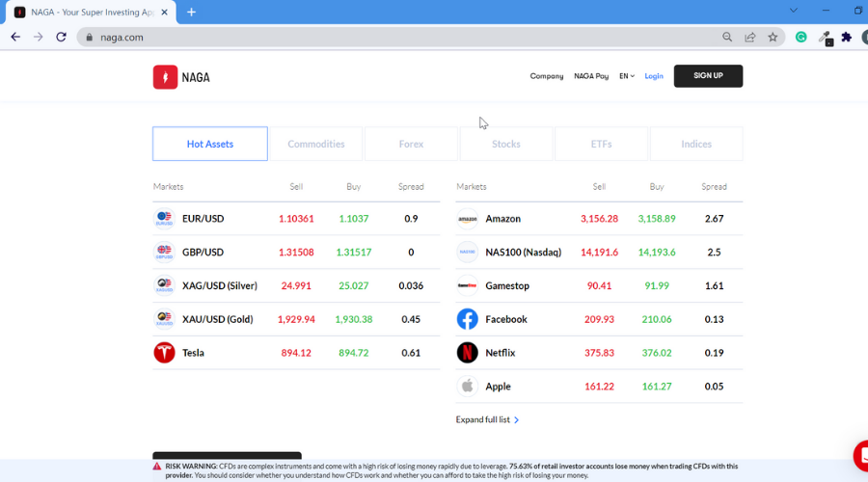The height and width of the screenshot is (482, 868).
Task: Close the NAGA browser tab
Action: click(164, 13)
